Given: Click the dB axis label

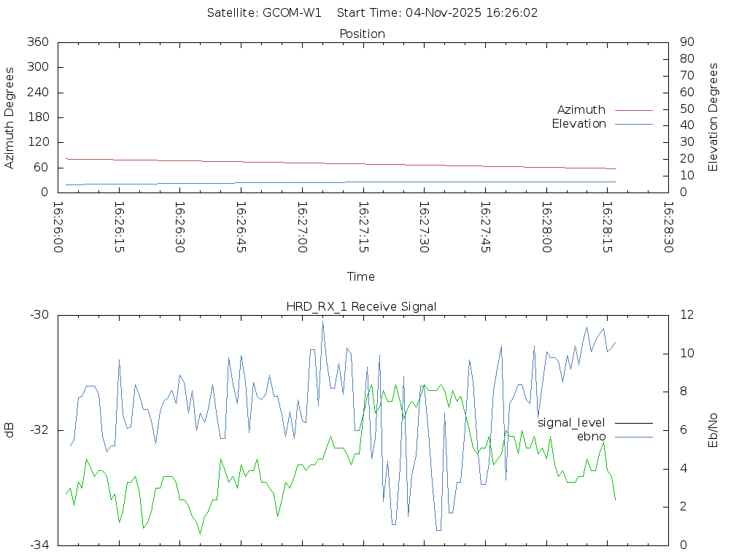Looking at the screenshot, I should tap(9, 429).
